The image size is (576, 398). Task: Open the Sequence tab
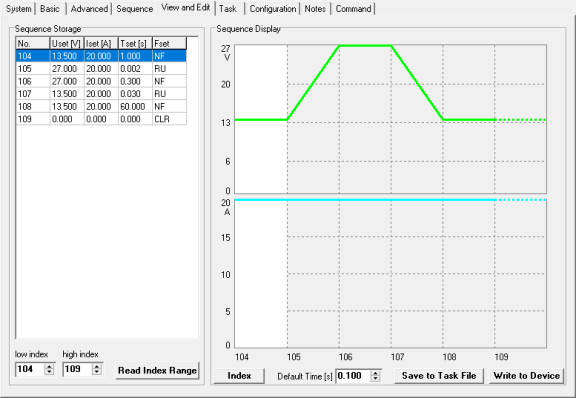[134, 8]
